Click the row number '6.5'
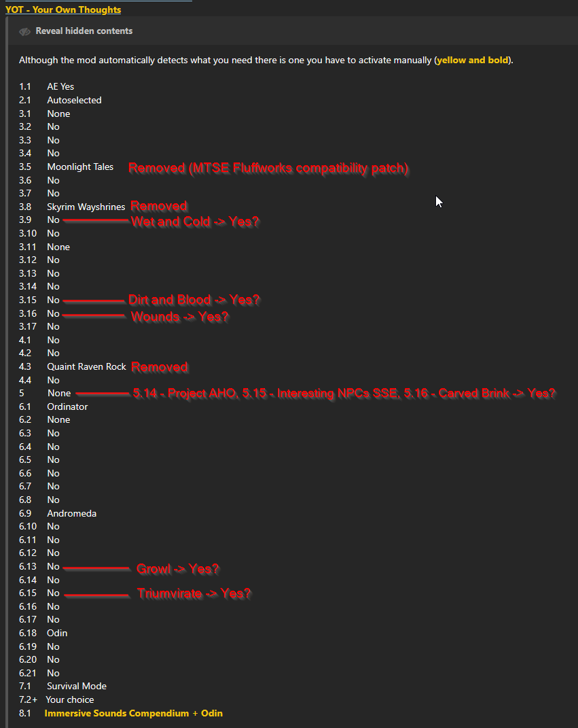The image size is (578, 728). [x=25, y=460]
